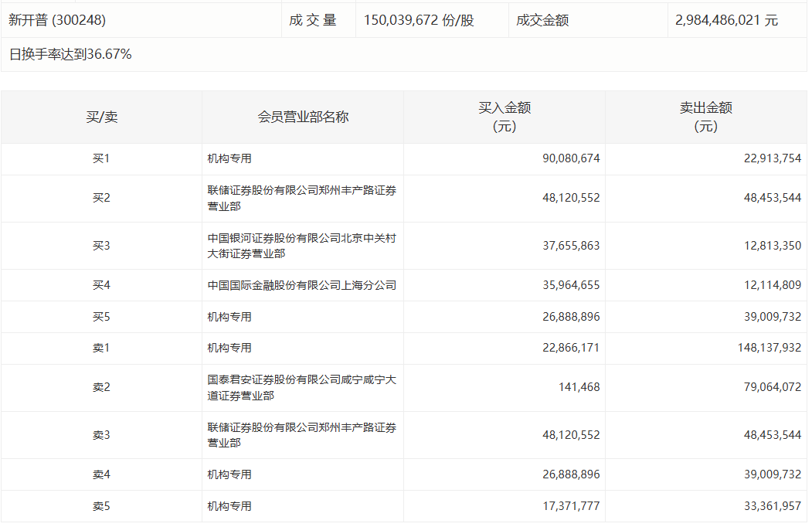Sort by 卖出金额 (元) column header

coord(705,117)
